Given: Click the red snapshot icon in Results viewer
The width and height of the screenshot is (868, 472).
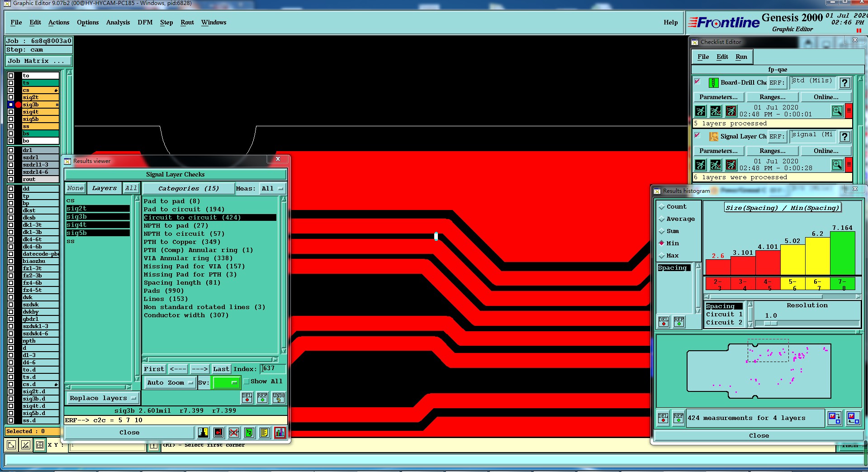Looking at the screenshot, I should (x=218, y=433).
